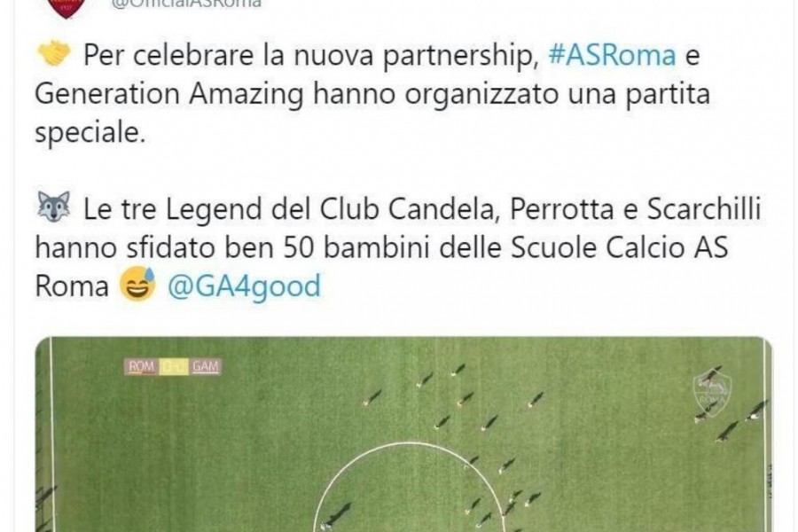The height and width of the screenshot is (532, 798).
Task: Click the GAM team label in scoreboard
Action: coord(205,366)
